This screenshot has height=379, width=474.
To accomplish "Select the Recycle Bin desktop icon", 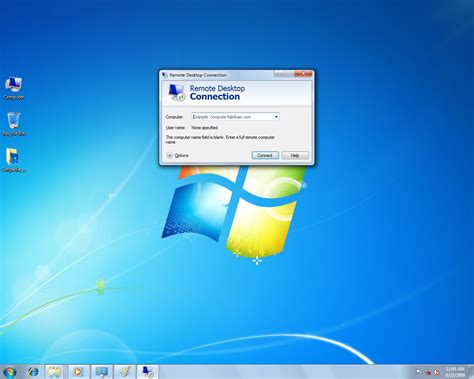I will (x=14, y=124).
